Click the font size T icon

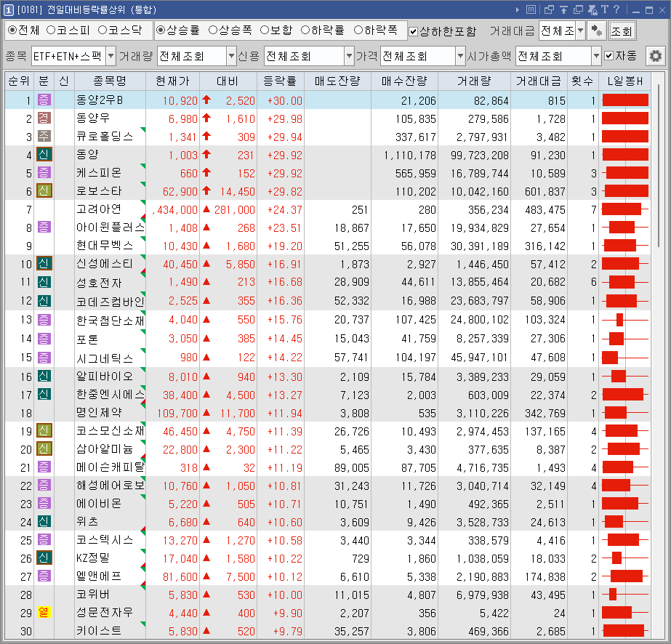tap(605, 9)
